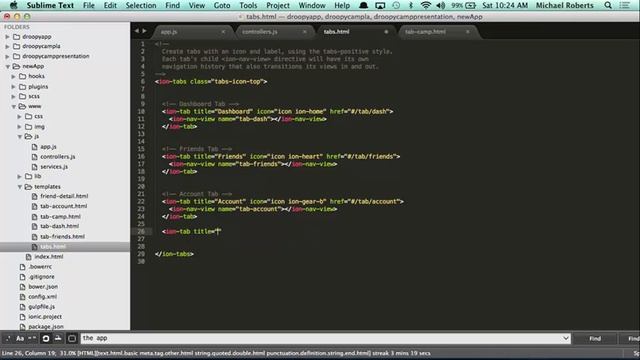This screenshot has height=360, width=640.
Task: Open notification bell menu bar icon
Action: click(x=363, y=5)
